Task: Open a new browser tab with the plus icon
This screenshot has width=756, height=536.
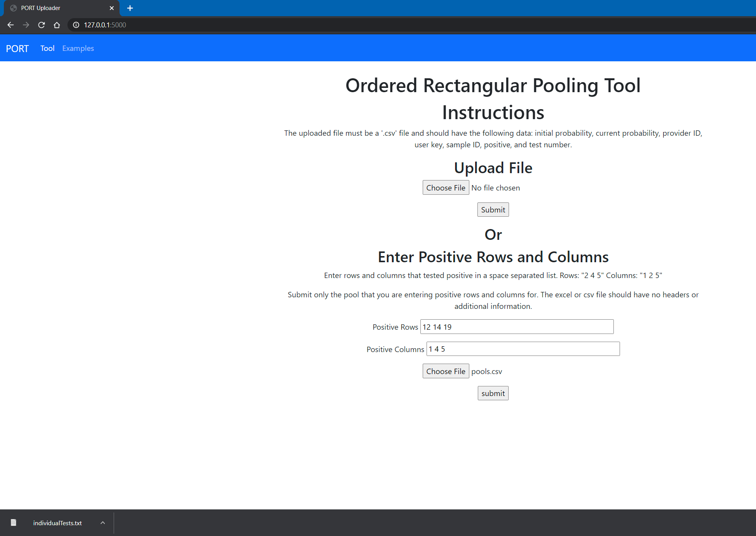Action: [x=130, y=8]
